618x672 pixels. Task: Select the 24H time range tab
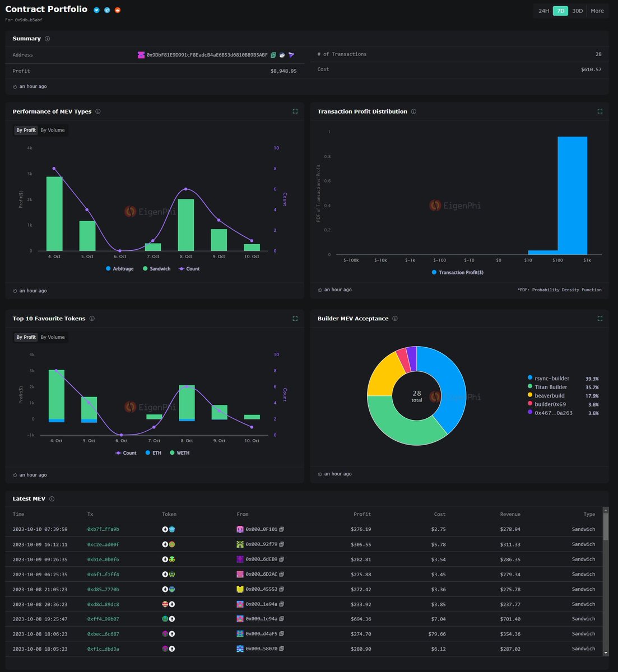point(543,11)
